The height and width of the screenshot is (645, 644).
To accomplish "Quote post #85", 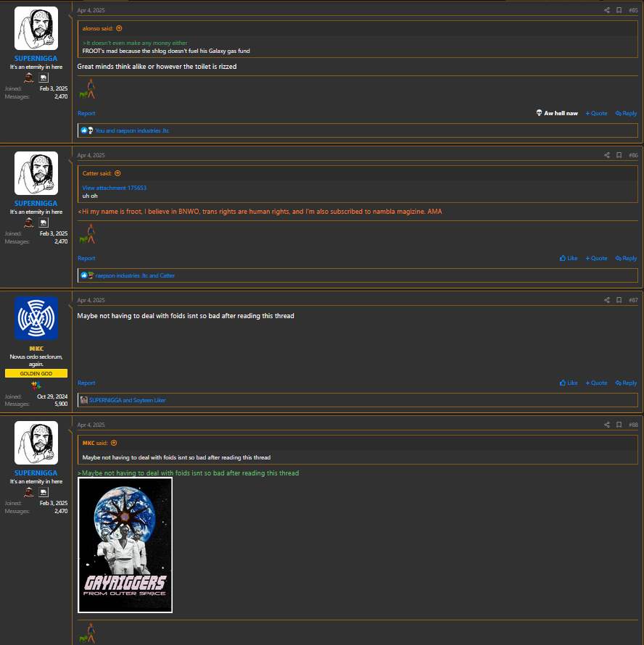I will [596, 113].
